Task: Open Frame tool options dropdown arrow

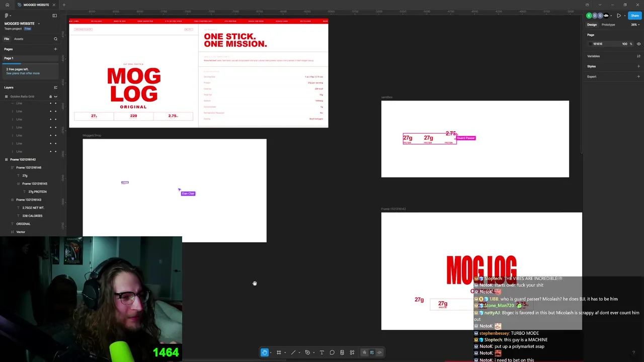Action: [x=285, y=352]
